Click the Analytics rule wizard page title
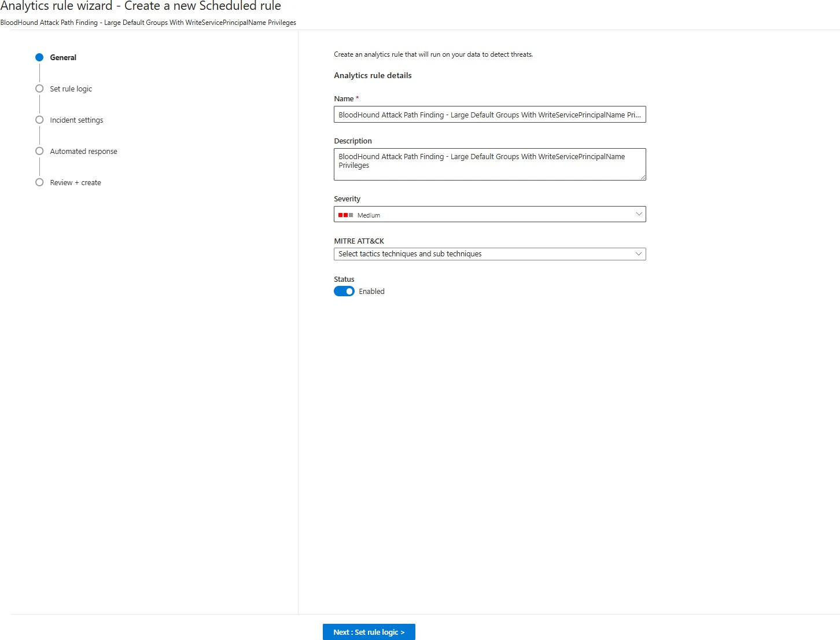840x640 pixels. 141,6
